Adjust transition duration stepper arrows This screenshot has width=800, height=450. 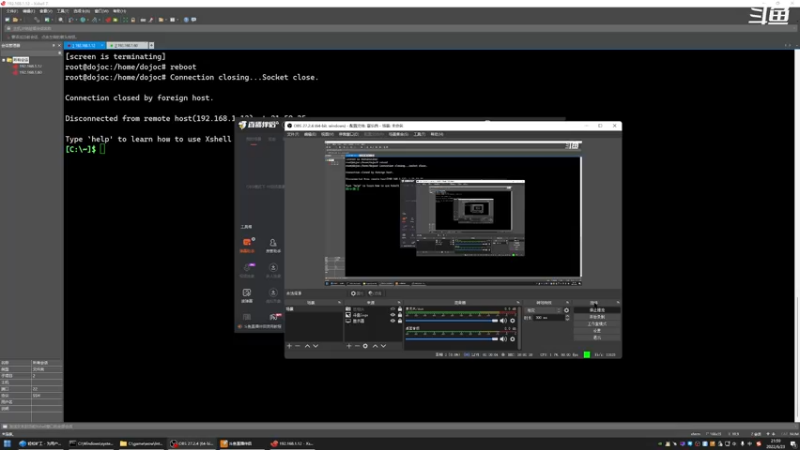click(x=567, y=317)
